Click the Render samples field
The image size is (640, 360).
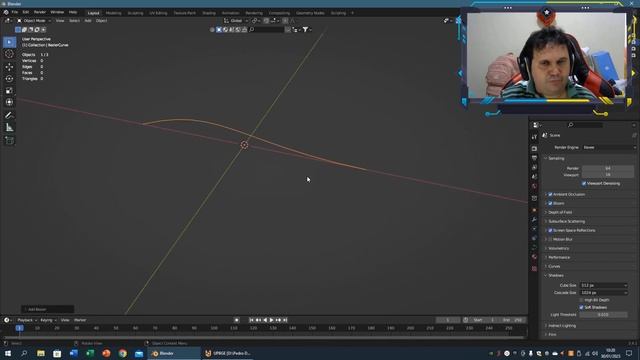[608, 168]
